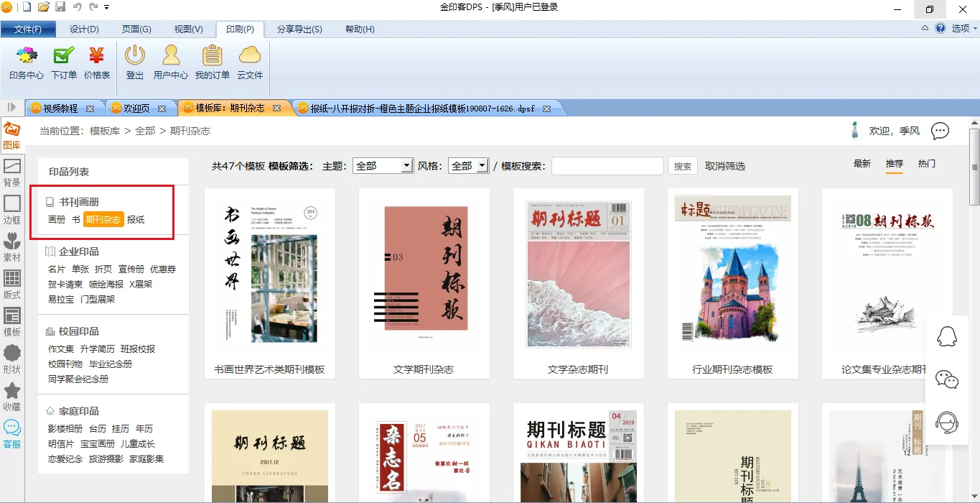The width and height of the screenshot is (980, 503).
Task: Sort templates by 最新
Action: click(862, 164)
